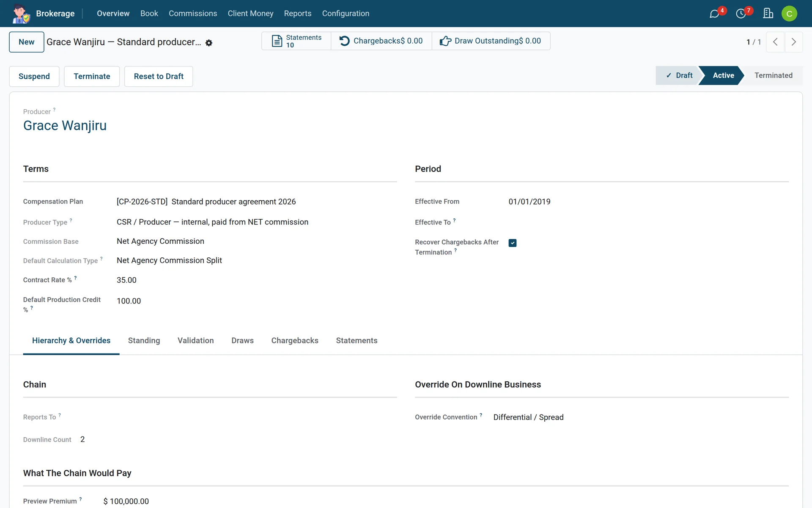812x508 pixels.
Task: Open Chargebacks smart button
Action: (381, 41)
